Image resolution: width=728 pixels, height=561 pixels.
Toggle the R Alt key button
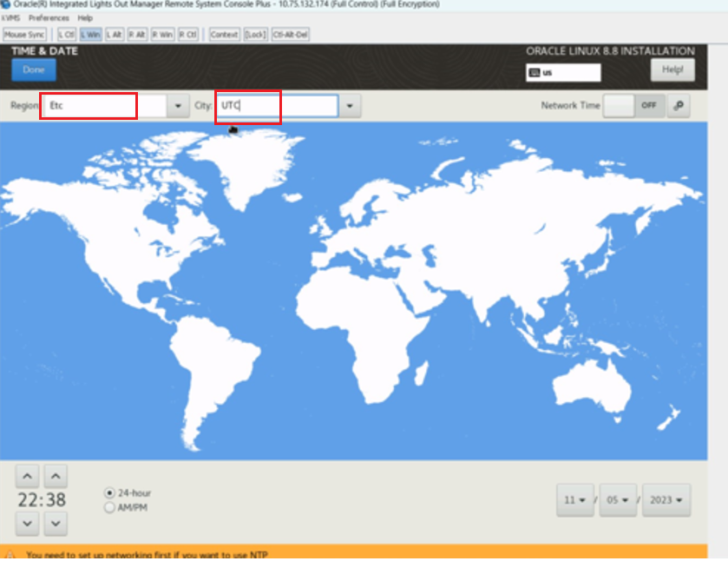pos(137,35)
